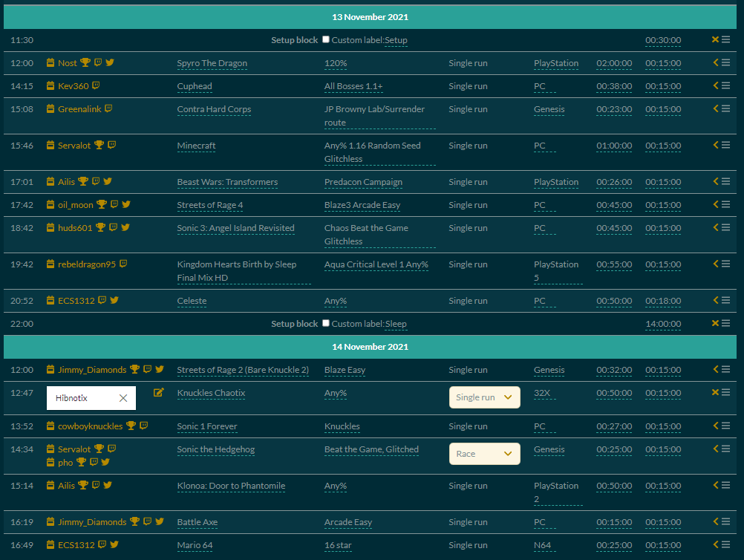This screenshot has height=560, width=744.
Task: Open the Single run dropdown for Knuckles Chaotix
Action: tap(484, 397)
